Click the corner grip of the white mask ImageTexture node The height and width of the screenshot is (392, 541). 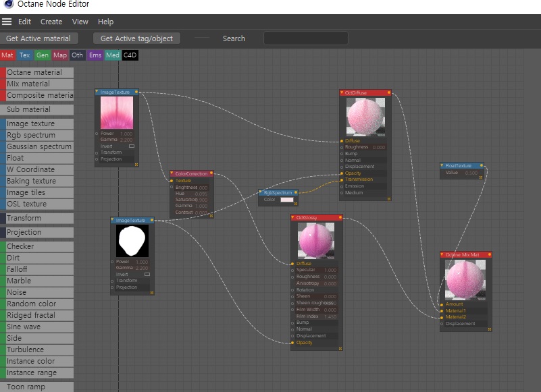tap(152, 293)
